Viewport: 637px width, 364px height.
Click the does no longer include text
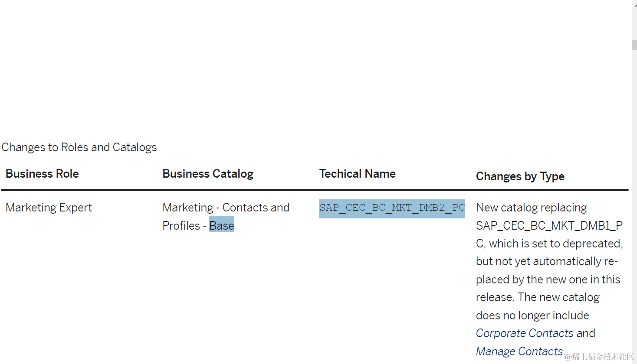click(x=532, y=315)
